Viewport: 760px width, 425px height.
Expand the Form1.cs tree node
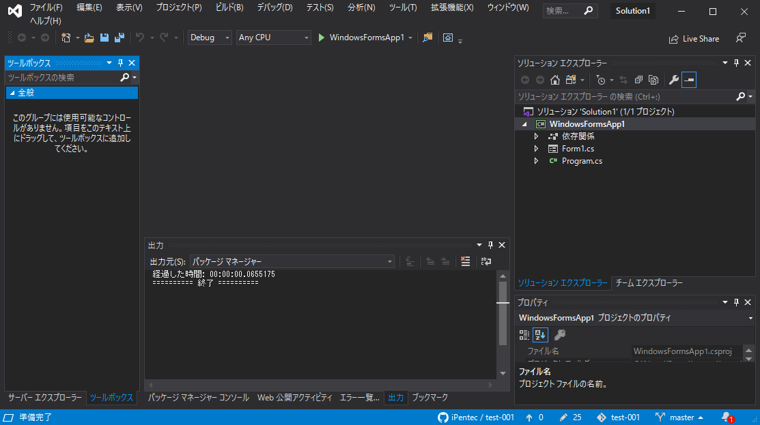point(536,149)
